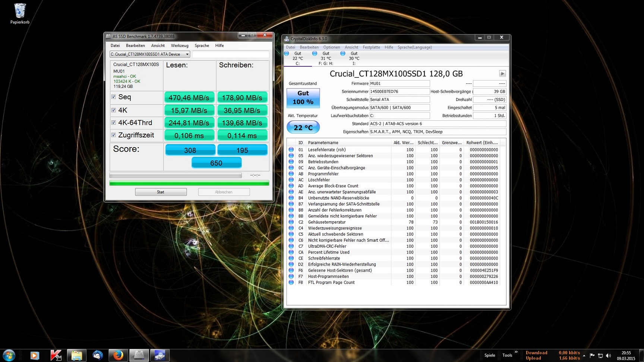
Task: Open Sprache menu in AS SSD Benchmark
Action: pyautogui.click(x=202, y=45)
